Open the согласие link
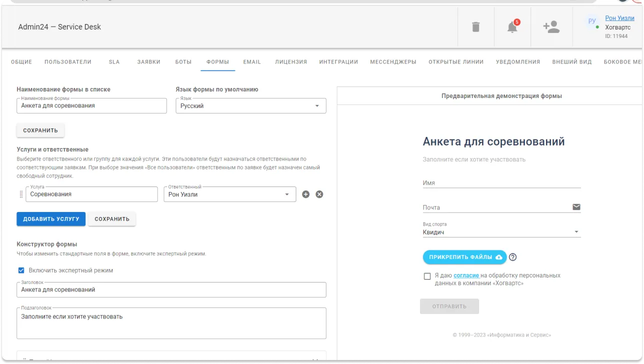 tap(466, 275)
